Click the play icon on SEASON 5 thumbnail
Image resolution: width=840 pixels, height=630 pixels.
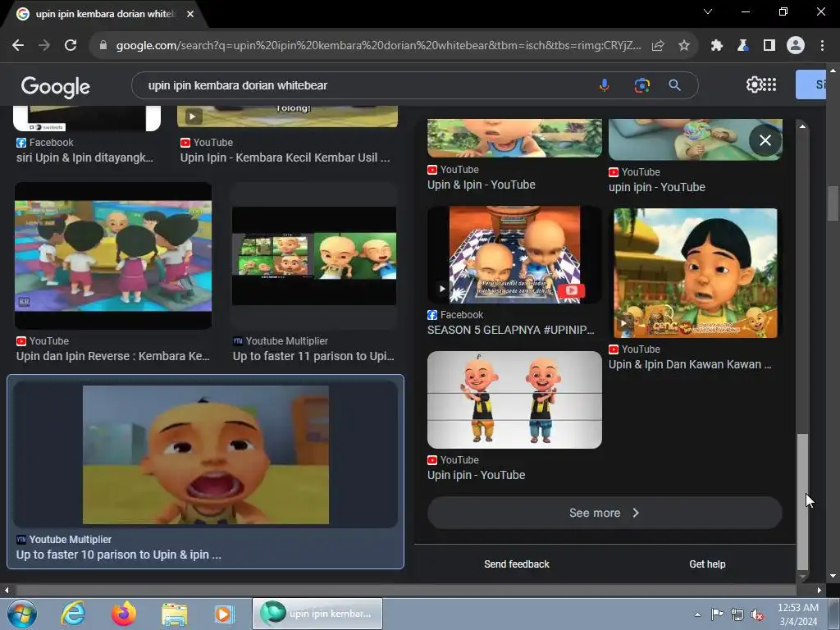click(x=442, y=289)
